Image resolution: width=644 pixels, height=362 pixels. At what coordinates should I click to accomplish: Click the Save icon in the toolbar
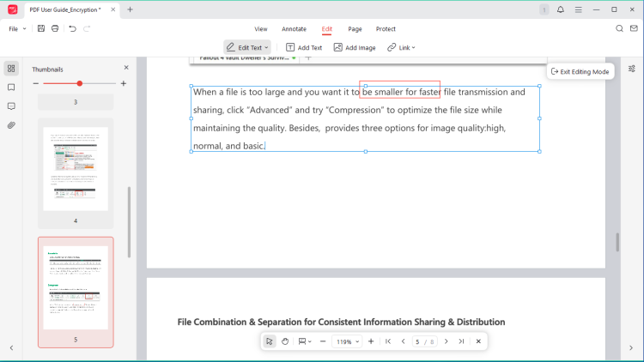pyautogui.click(x=41, y=28)
